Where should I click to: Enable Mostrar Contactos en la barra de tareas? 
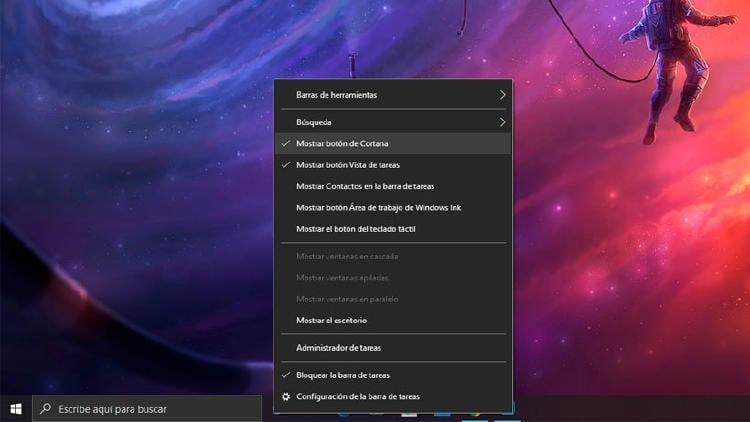(365, 186)
